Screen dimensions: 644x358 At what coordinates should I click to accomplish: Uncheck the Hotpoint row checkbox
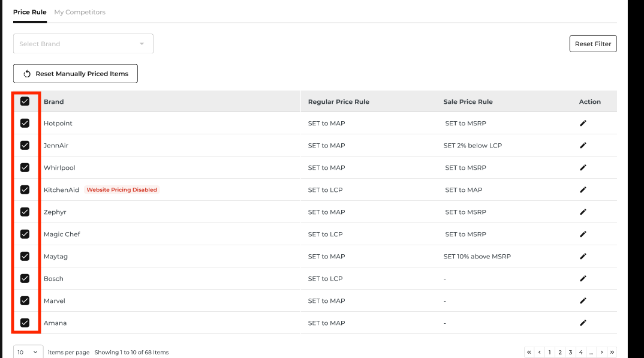(x=25, y=123)
